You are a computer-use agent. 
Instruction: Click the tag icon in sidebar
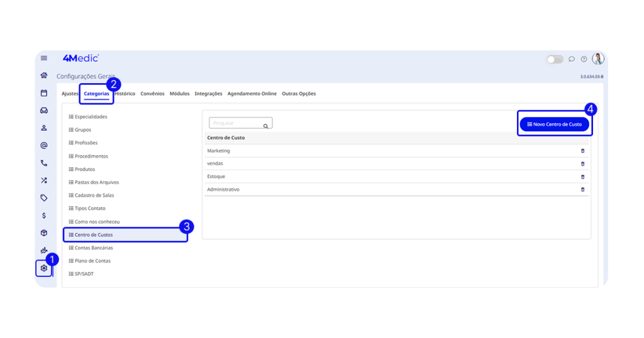(x=44, y=198)
